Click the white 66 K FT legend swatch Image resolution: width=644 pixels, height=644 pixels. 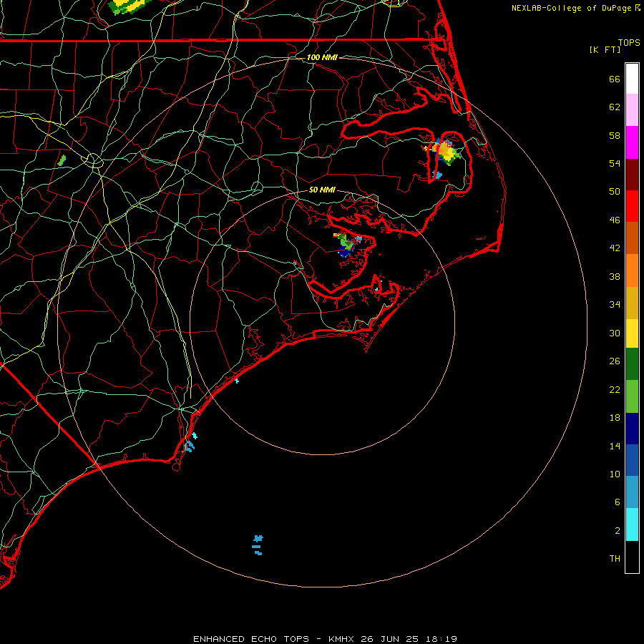coord(632,79)
